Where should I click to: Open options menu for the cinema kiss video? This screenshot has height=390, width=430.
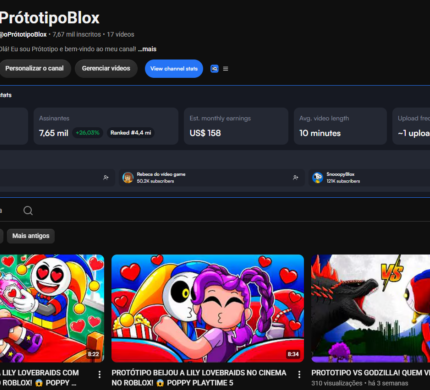pos(299,375)
